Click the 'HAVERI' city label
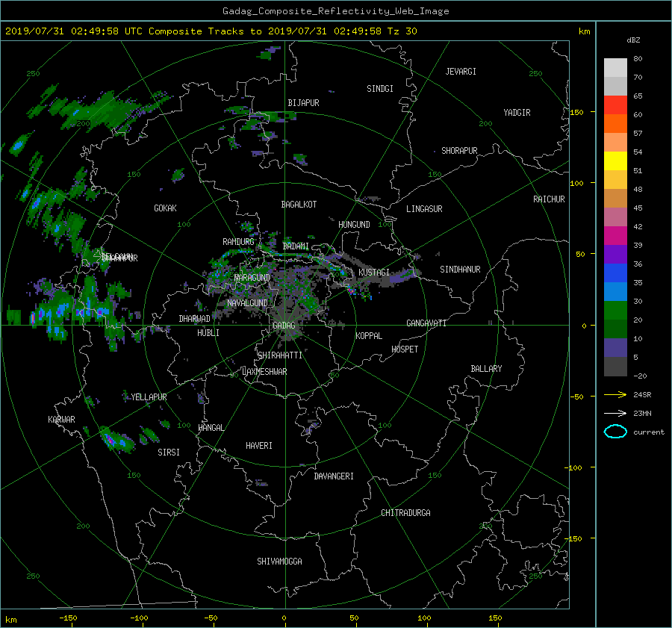The image size is (672, 628). (x=259, y=446)
